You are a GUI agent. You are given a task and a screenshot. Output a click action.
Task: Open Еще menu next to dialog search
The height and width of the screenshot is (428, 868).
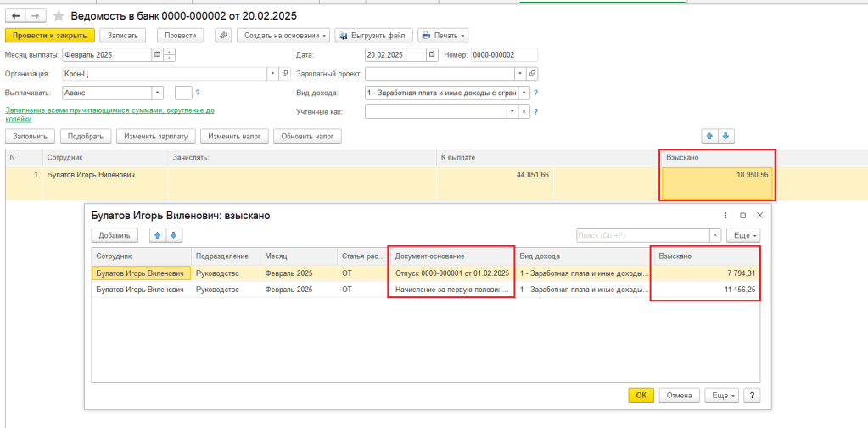[x=743, y=235]
